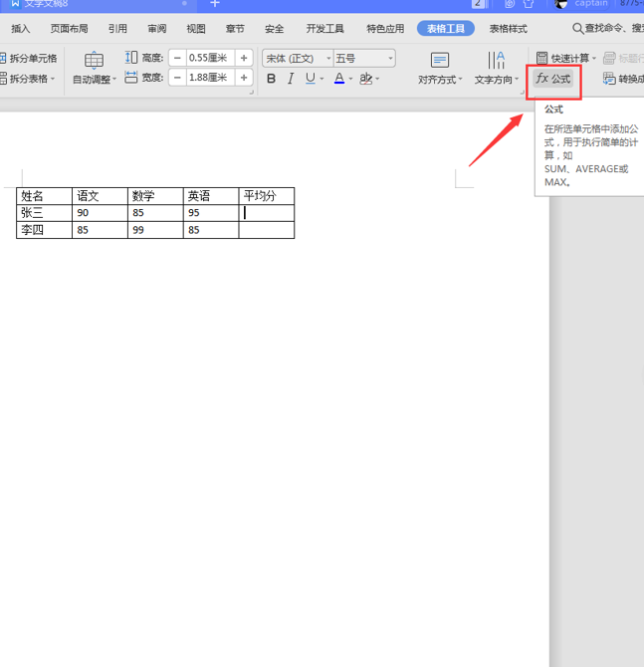Click 拆分表格 split table
The width and height of the screenshot is (644, 667).
(x=26, y=79)
